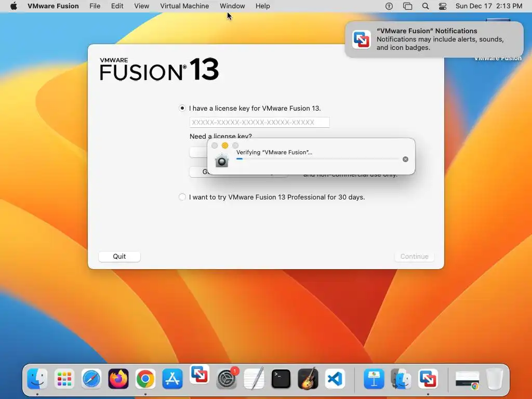Screen dimensions: 532x399
Task: Open the View menu
Action: point(141,6)
